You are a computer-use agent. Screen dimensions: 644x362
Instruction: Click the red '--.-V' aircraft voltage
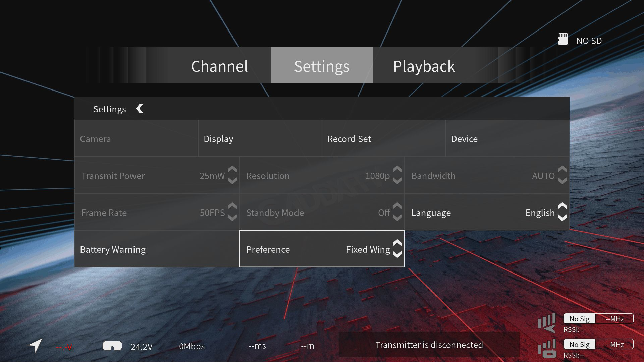pos(64,347)
